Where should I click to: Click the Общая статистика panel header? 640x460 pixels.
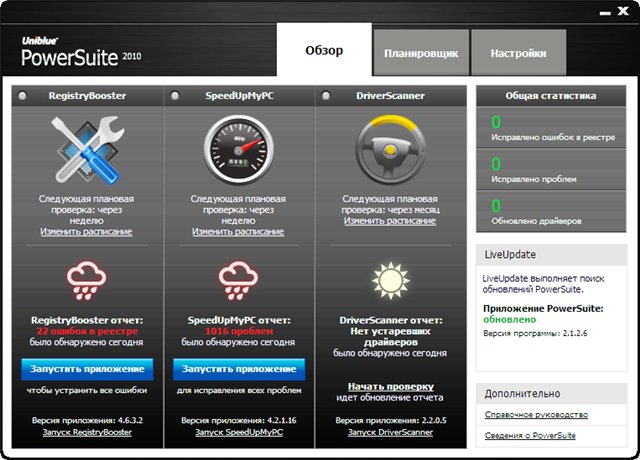551,96
